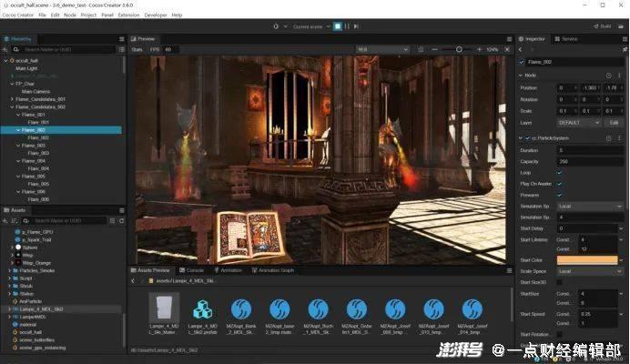Uncheck Play On Awake
Image resolution: width=630 pixels, height=364 pixels.
click(x=559, y=184)
